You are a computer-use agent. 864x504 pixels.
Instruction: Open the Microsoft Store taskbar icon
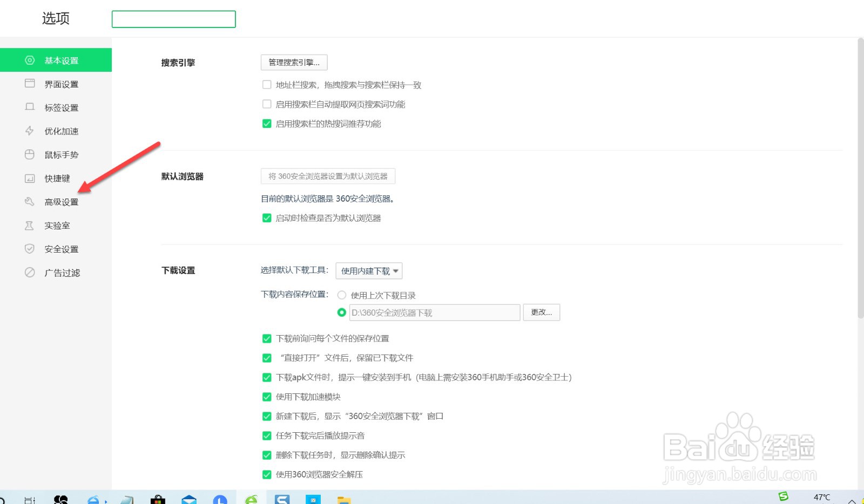click(158, 500)
